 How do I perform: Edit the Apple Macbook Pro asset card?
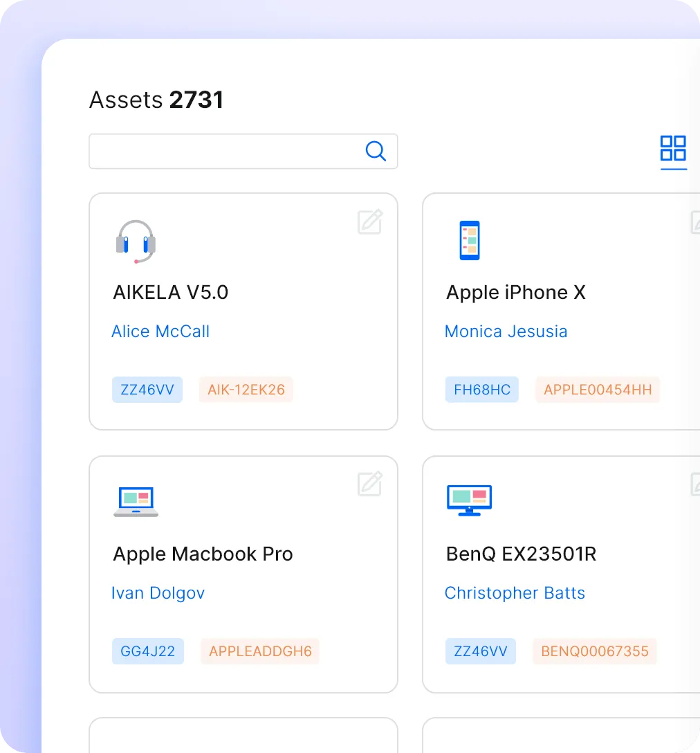point(370,484)
